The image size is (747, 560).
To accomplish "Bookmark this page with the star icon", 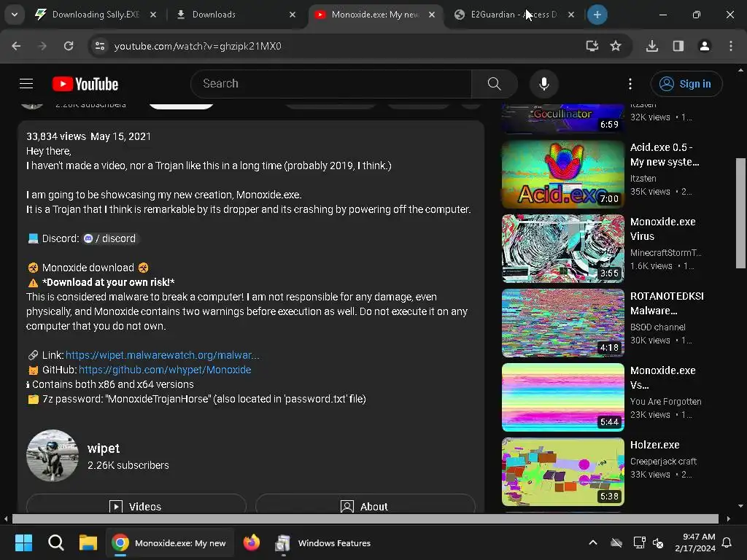I will coord(616,46).
